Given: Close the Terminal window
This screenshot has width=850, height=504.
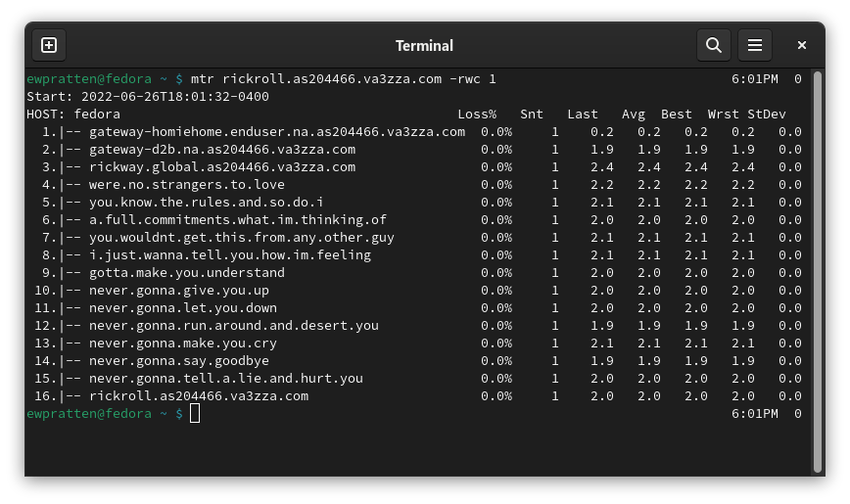Looking at the screenshot, I should pyautogui.click(x=802, y=45).
